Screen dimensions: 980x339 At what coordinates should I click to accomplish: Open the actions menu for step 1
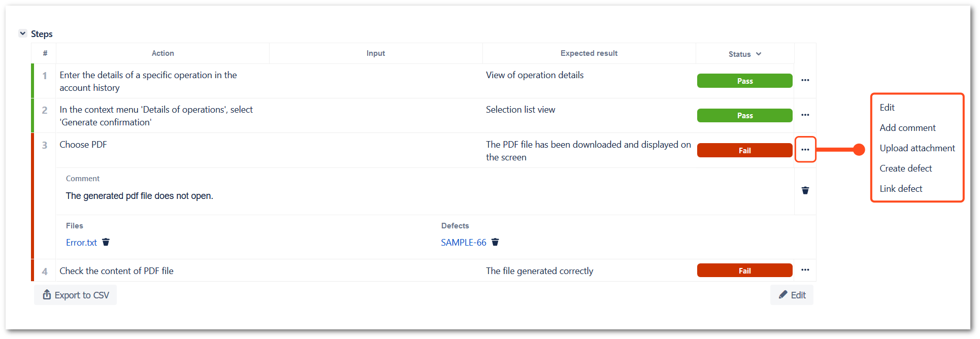tap(805, 80)
